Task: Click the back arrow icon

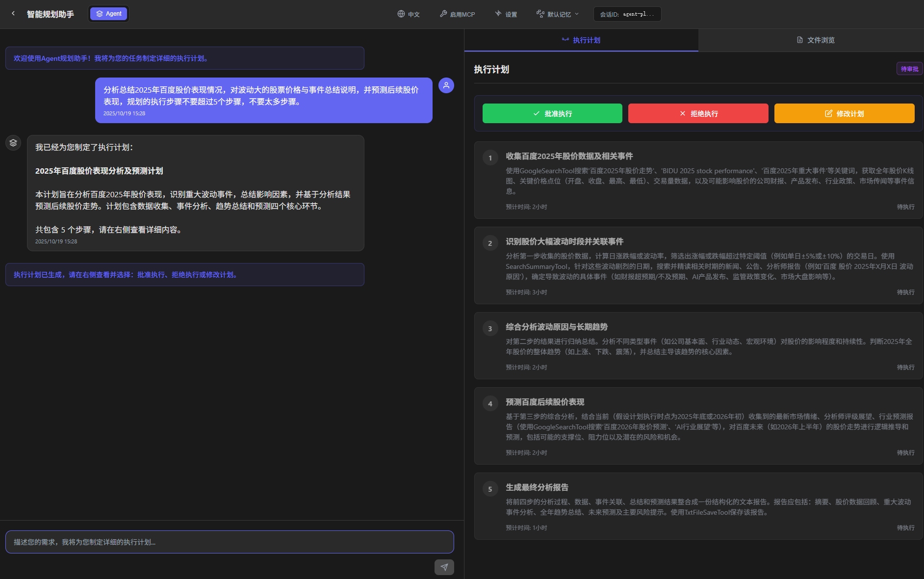Action: coord(13,14)
